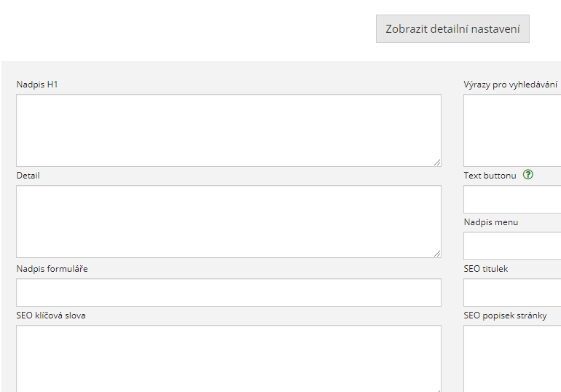Click the Nadpis H1 textarea resize grip
The image size is (561, 392).
tap(437, 162)
